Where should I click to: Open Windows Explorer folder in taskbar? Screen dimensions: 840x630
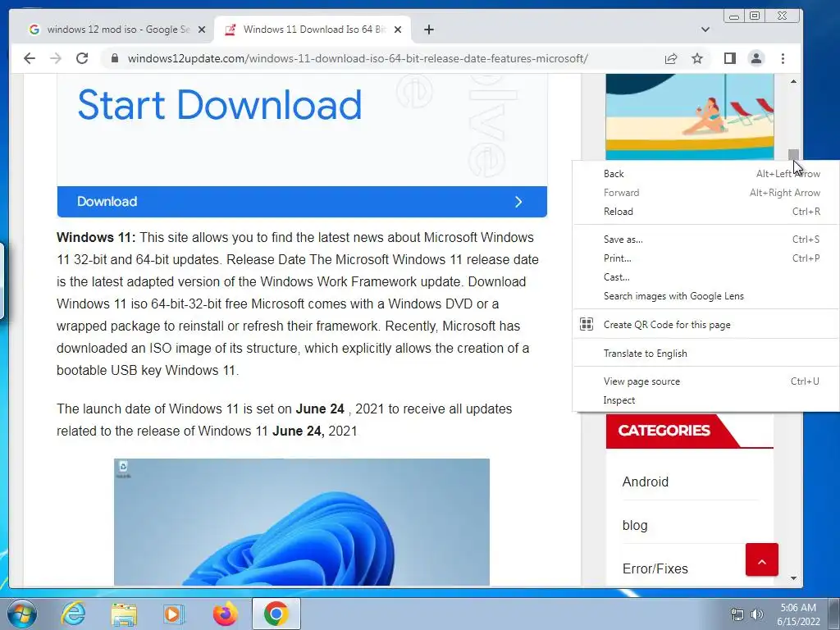point(124,614)
